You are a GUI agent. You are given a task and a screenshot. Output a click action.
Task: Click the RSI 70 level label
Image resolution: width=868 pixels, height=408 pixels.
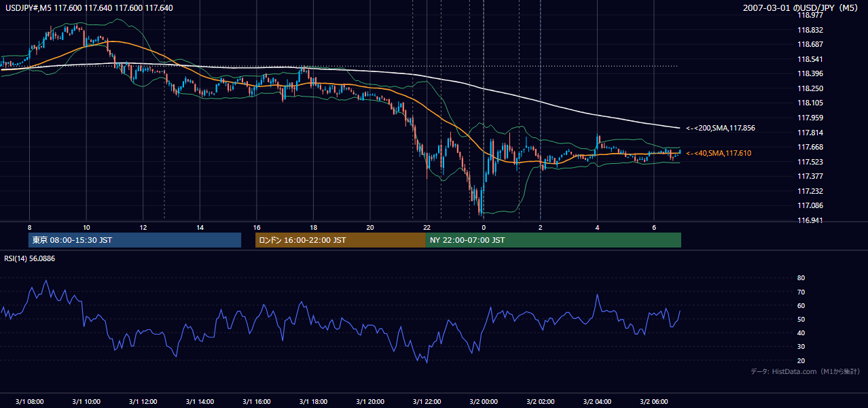coord(801,292)
